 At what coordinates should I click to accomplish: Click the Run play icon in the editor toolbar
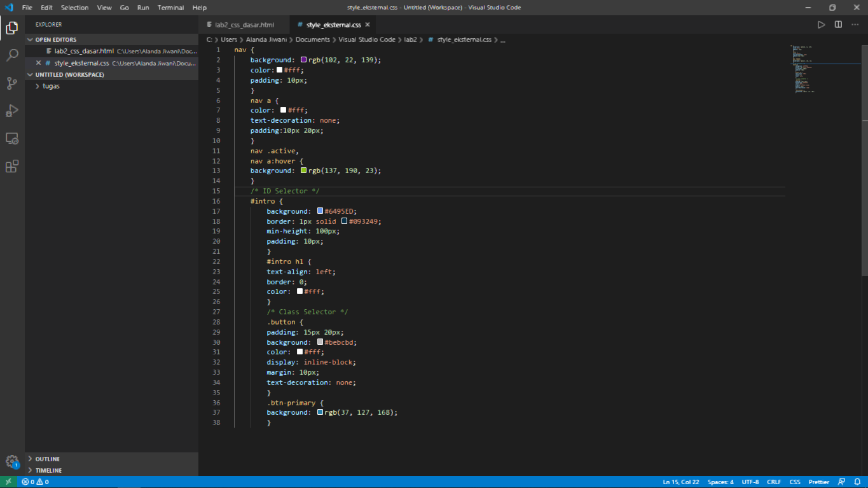821,25
